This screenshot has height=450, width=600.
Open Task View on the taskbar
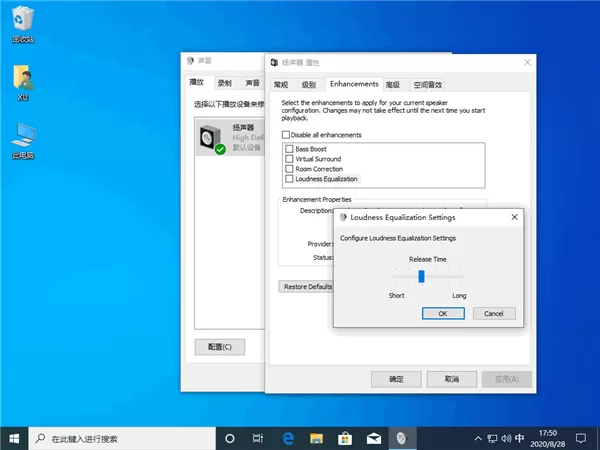pyautogui.click(x=258, y=439)
